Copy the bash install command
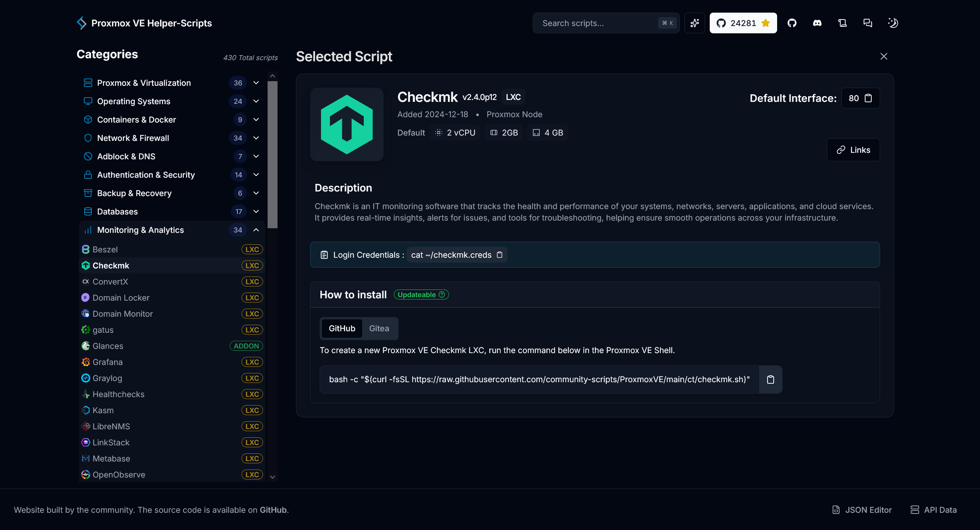 (x=770, y=380)
